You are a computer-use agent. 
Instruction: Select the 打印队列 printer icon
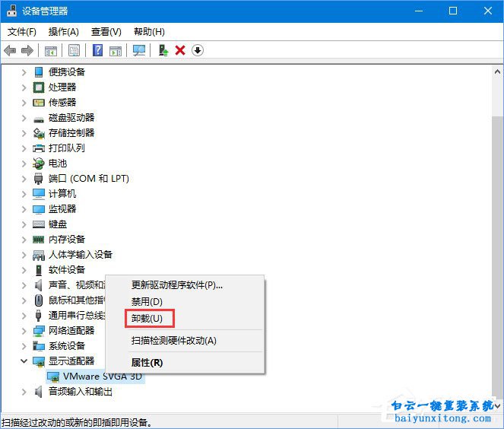[39, 148]
